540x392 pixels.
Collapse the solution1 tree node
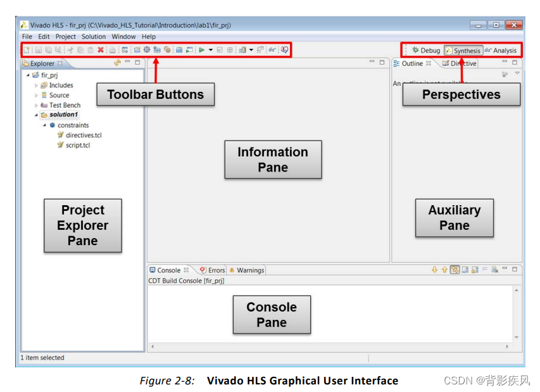point(36,115)
